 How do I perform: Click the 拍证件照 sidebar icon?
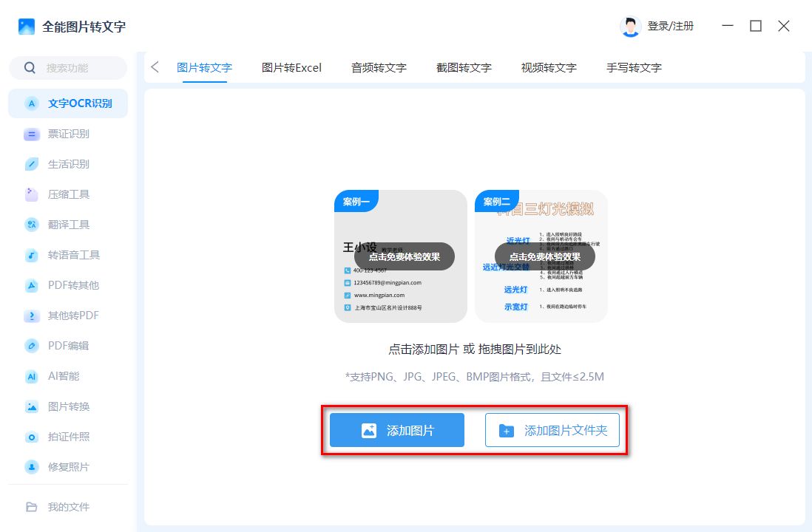click(32, 437)
